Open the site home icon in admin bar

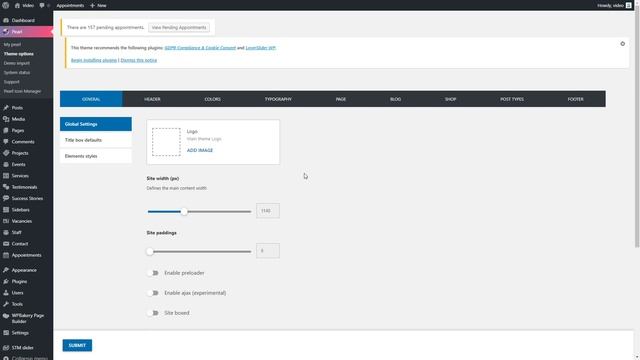point(17,5)
